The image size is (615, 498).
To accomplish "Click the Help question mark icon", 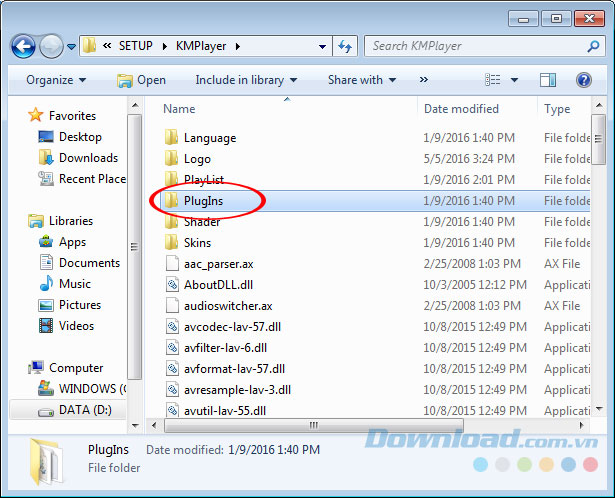I will [x=583, y=80].
